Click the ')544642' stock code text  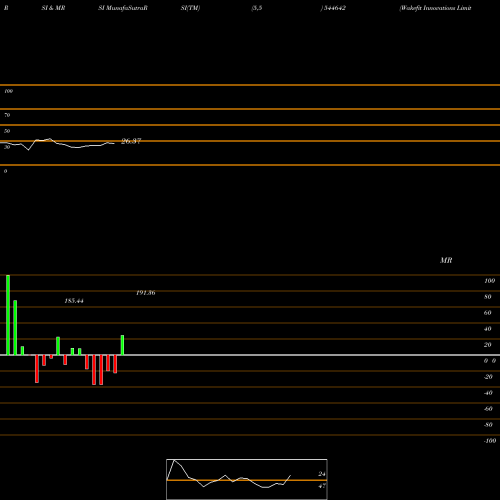coord(333,8)
